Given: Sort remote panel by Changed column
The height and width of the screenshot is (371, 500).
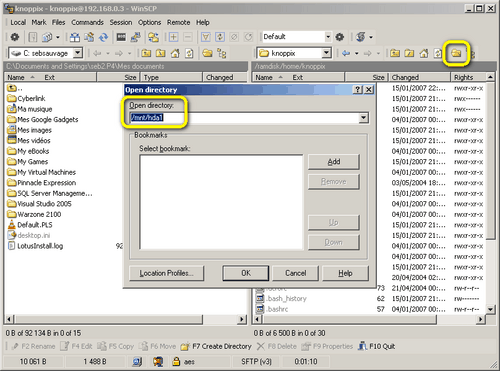Looking at the screenshot, I should tap(419, 77).
